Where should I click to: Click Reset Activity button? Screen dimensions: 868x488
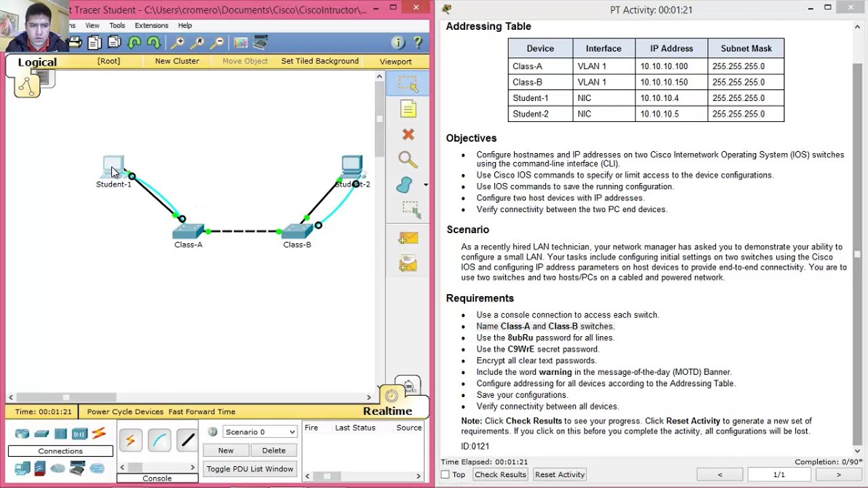559,474
